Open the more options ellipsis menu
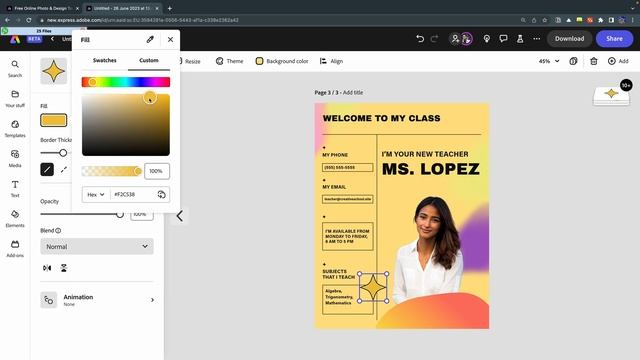The image size is (640, 360). coord(537,39)
